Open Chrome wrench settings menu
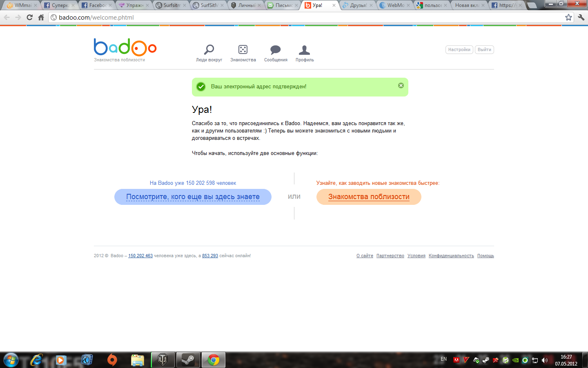This screenshot has height=368, width=588. [x=581, y=17]
